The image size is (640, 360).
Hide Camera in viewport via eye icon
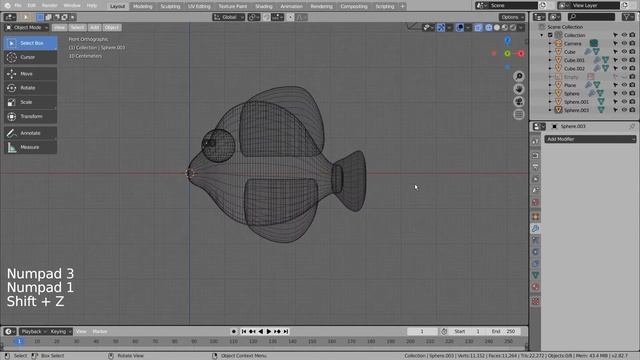pyautogui.click(x=624, y=43)
